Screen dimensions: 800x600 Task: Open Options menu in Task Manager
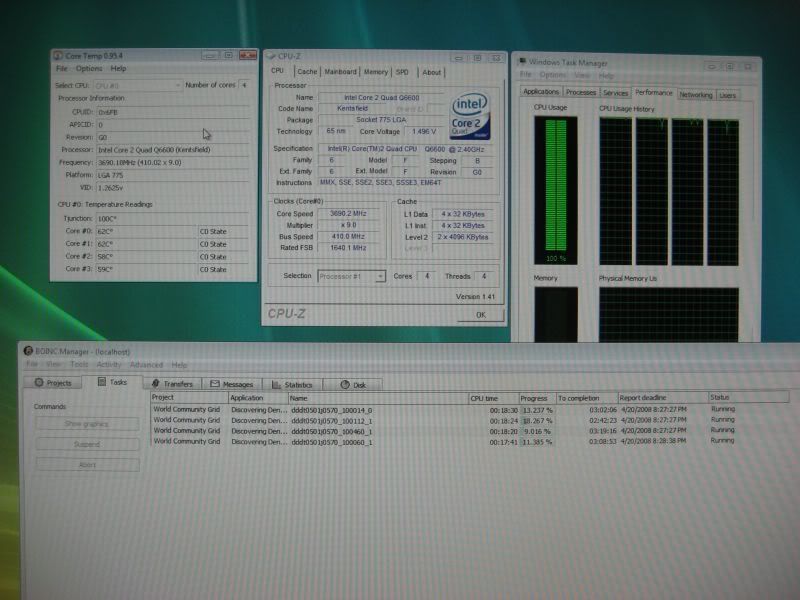(x=553, y=75)
